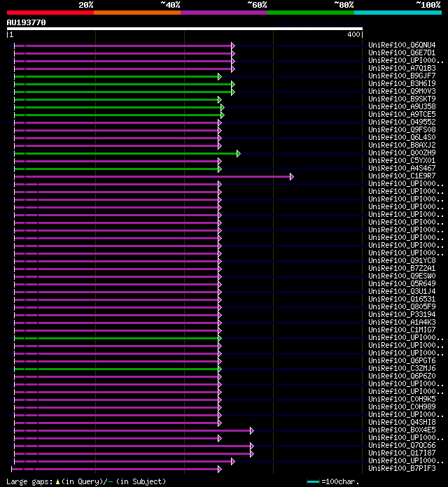Click the arrowhead ending the UniRef100_Q6QNU4 alignment
The width and height of the screenshot is (448, 487).
[x=233, y=46]
